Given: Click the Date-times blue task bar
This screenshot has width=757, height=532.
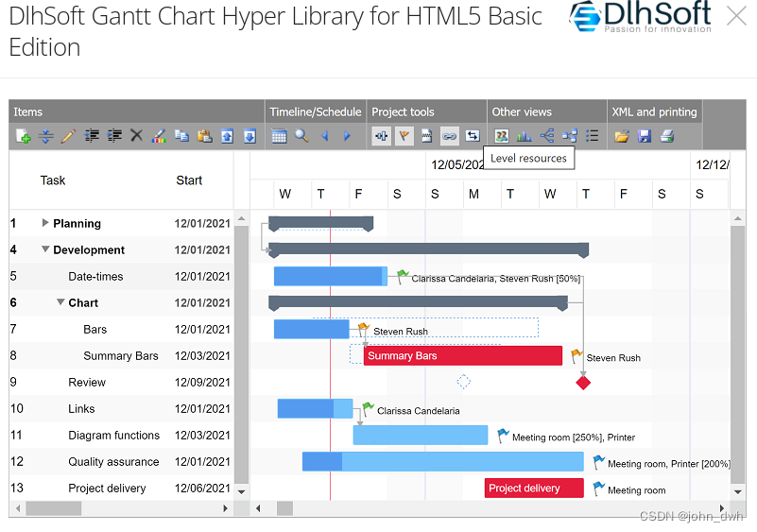Looking at the screenshot, I should point(330,276).
